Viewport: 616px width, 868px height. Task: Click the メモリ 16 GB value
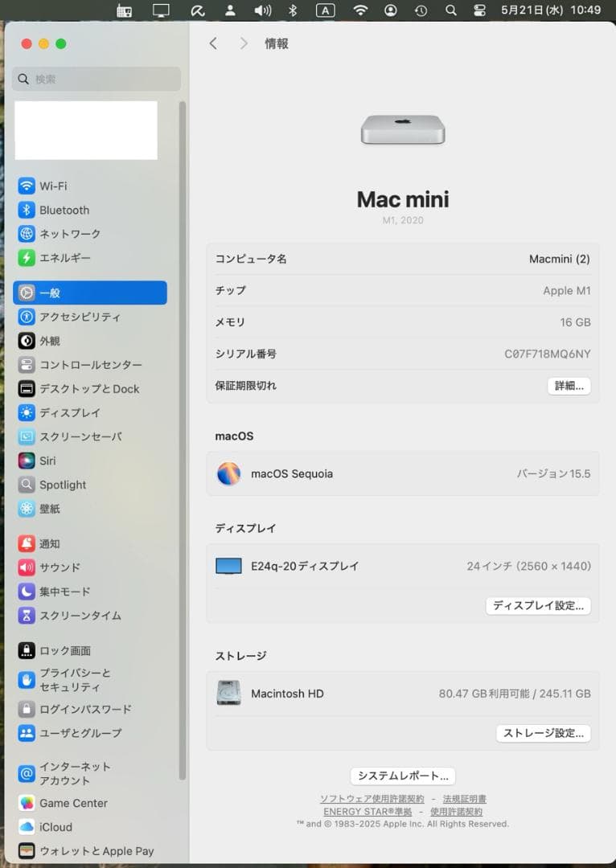(575, 322)
